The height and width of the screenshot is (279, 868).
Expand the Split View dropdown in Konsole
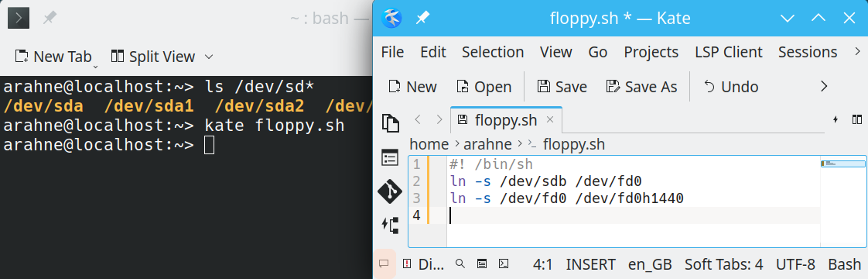coord(209,57)
